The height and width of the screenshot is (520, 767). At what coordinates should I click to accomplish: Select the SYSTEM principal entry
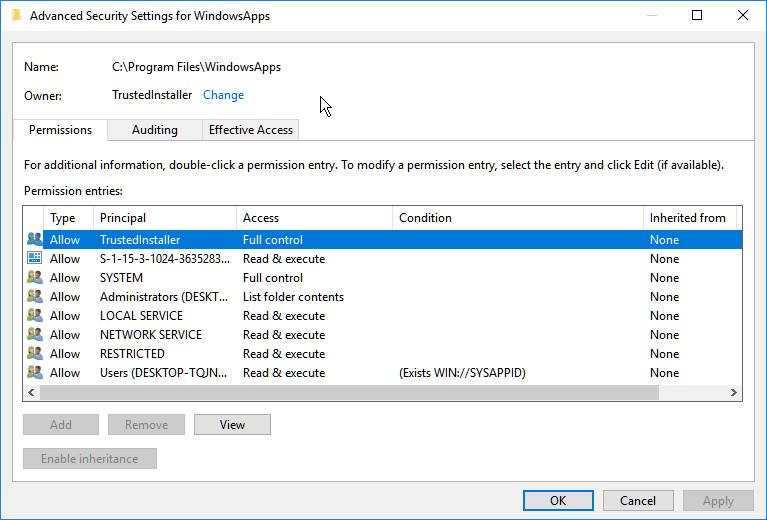click(x=121, y=278)
